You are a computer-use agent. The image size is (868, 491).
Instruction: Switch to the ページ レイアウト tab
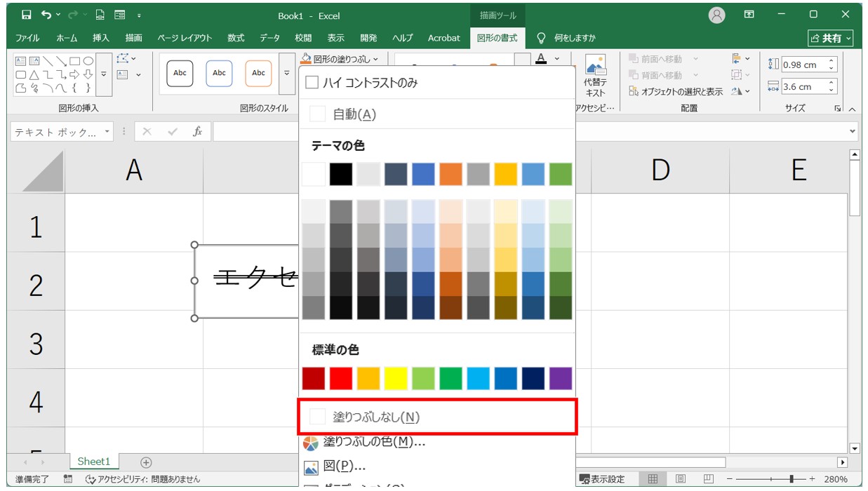(185, 38)
